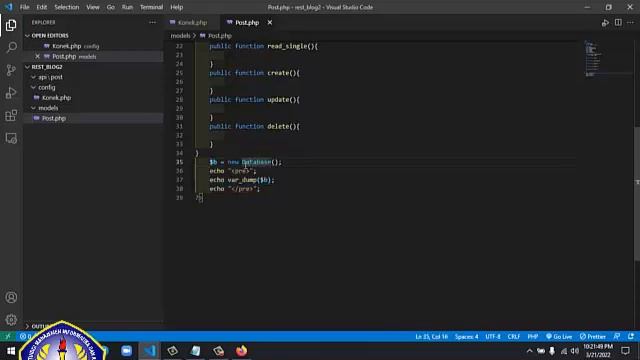Change indentation via Spaces: 4
This screenshot has height=360, width=640.
pos(467,336)
